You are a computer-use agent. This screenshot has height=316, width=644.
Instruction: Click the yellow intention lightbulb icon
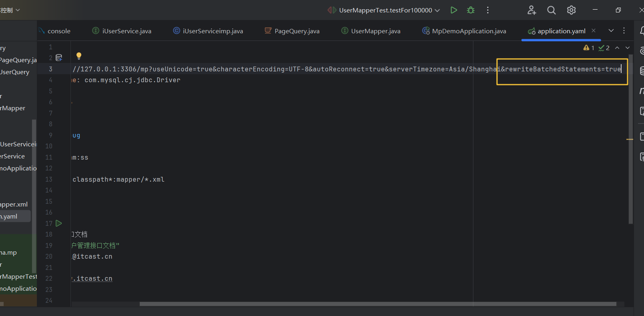79,56
